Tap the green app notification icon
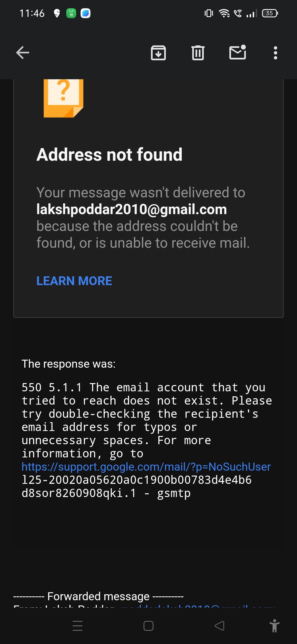The width and height of the screenshot is (297, 644). click(71, 13)
